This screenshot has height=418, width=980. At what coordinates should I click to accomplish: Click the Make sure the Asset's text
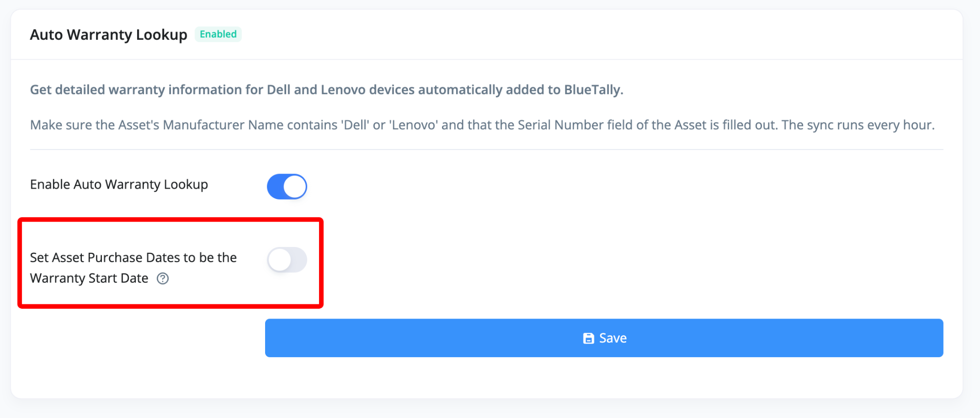95,125
